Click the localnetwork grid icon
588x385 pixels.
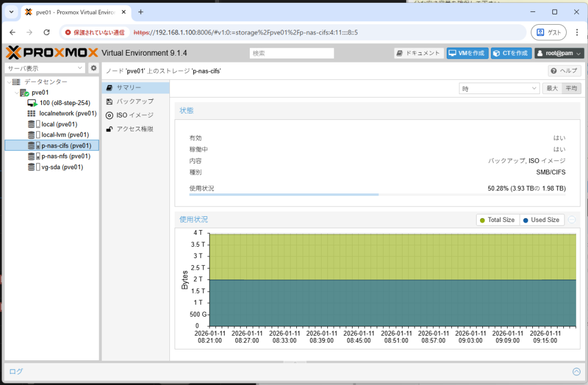pos(32,113)
